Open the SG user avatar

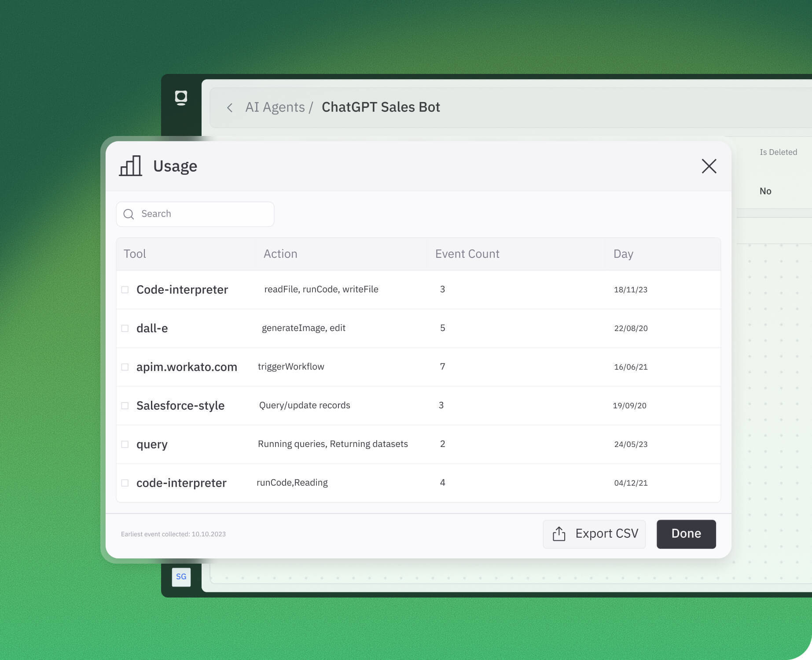point(181,577)
